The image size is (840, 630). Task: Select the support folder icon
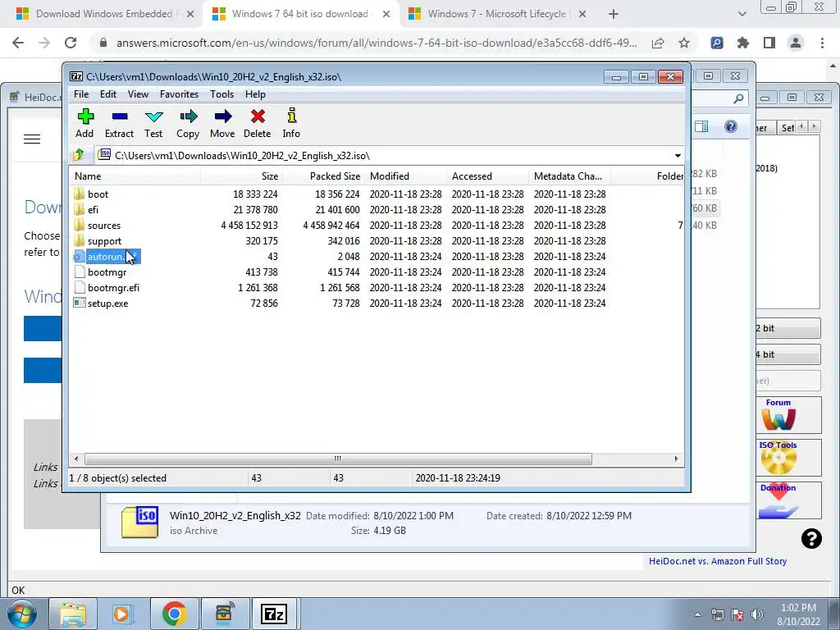(x=80, y=240)
